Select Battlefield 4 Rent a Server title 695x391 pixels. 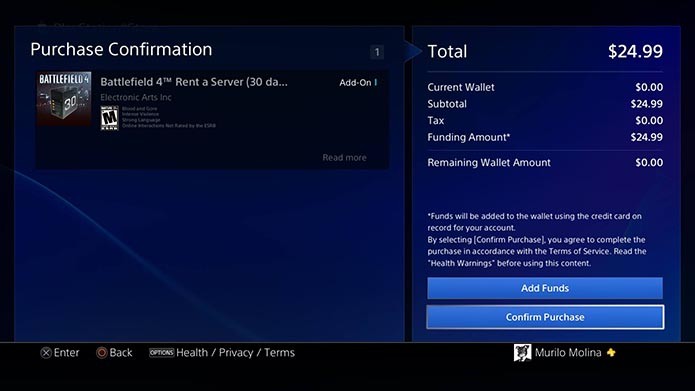coord(194,82)
